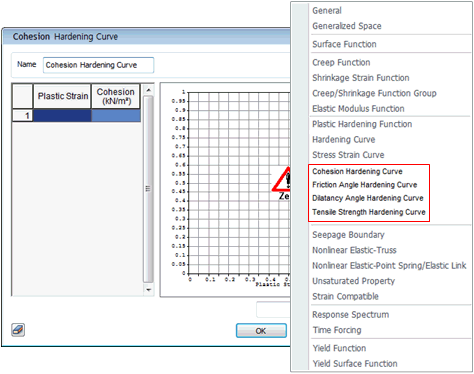This screenshot has height=374, width=474.
Task: Select Nonlinear Elastic-Point Spring/Elastic Link entry
Action: tap(389, 265)
